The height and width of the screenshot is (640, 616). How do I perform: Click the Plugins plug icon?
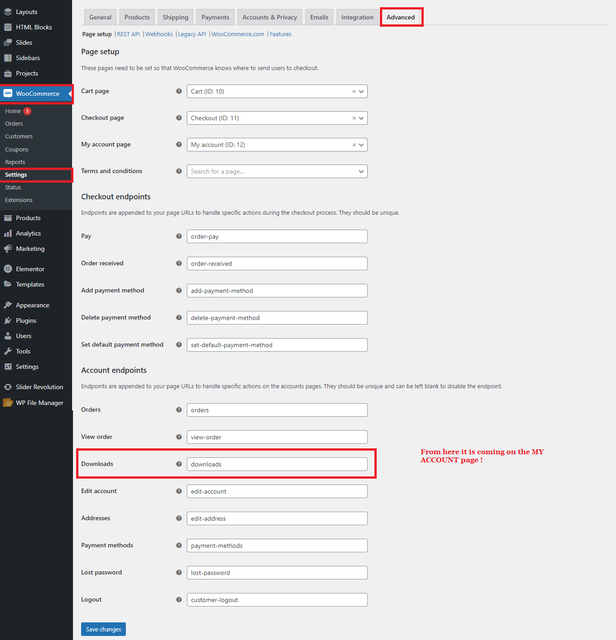[x=8, y=321]
